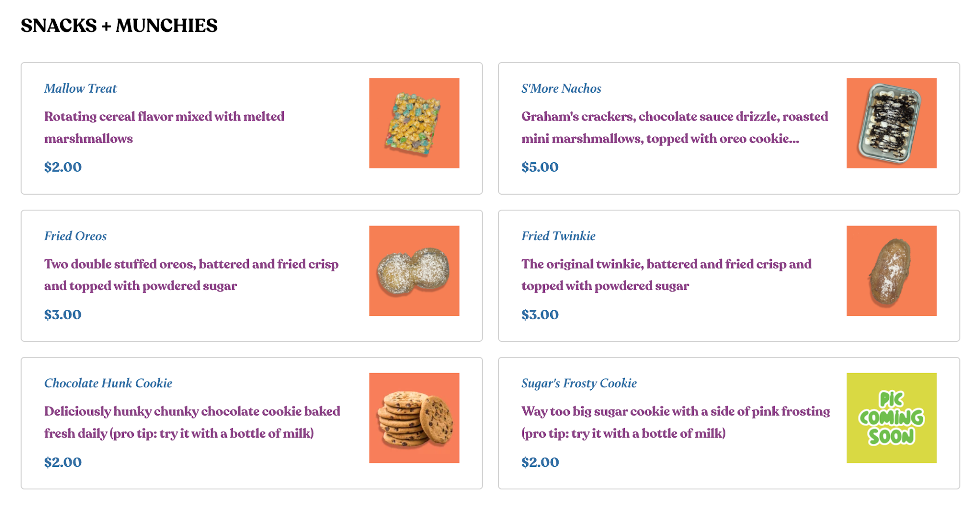Click the Chocolate Hunk Cookie title
The width and height of the screenshot is (980, 505).
[x=108, y=383]
